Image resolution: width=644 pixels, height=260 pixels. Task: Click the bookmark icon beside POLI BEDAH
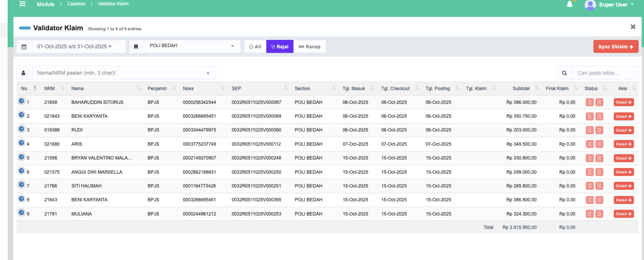pyautogui.click(x=136, y=47)
